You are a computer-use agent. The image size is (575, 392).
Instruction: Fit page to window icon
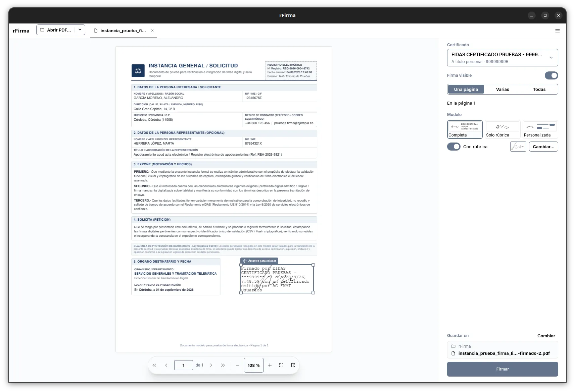[x=293, y=365]
